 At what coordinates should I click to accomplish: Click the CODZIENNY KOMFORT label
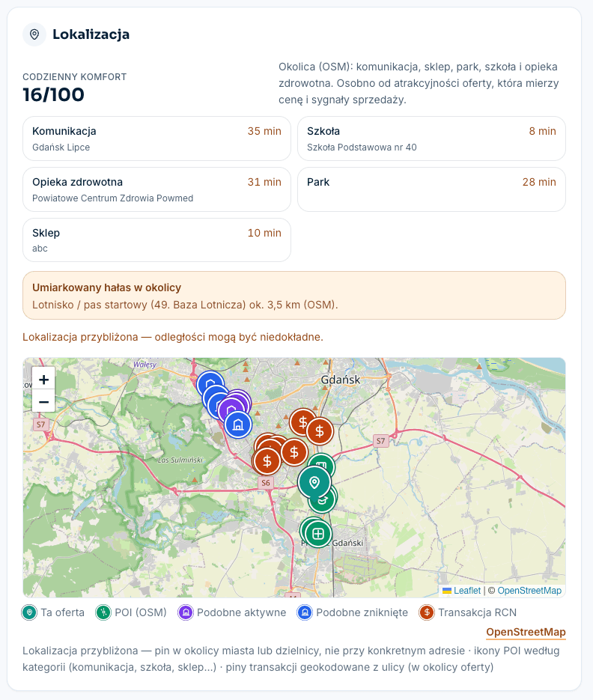pyautogui.click(x=75, y=77)
